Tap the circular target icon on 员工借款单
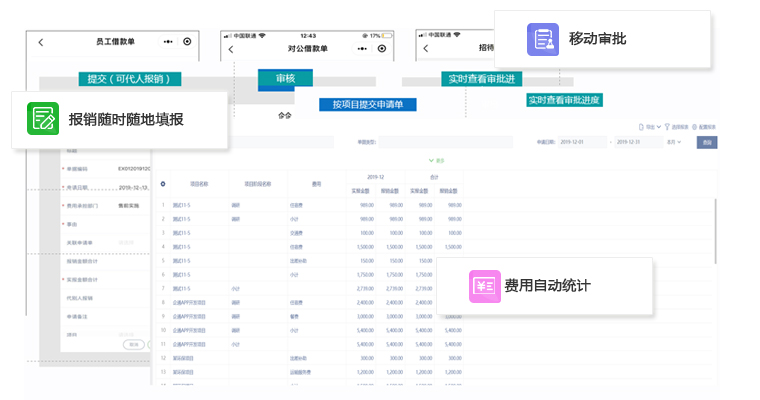The width and height of the screenshot is (760, 400). click(187, 42)
